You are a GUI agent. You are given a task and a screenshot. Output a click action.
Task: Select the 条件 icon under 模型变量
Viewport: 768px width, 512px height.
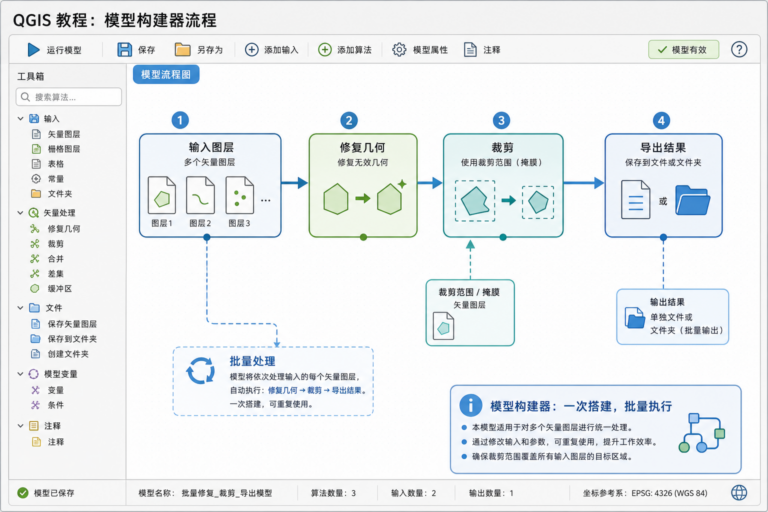pos(35,405)
